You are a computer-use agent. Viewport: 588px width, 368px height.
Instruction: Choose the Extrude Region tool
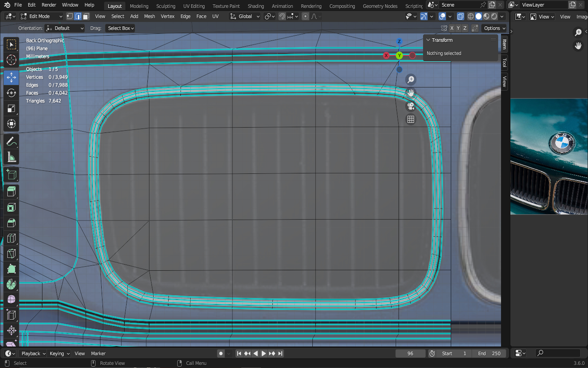(11, 192)
